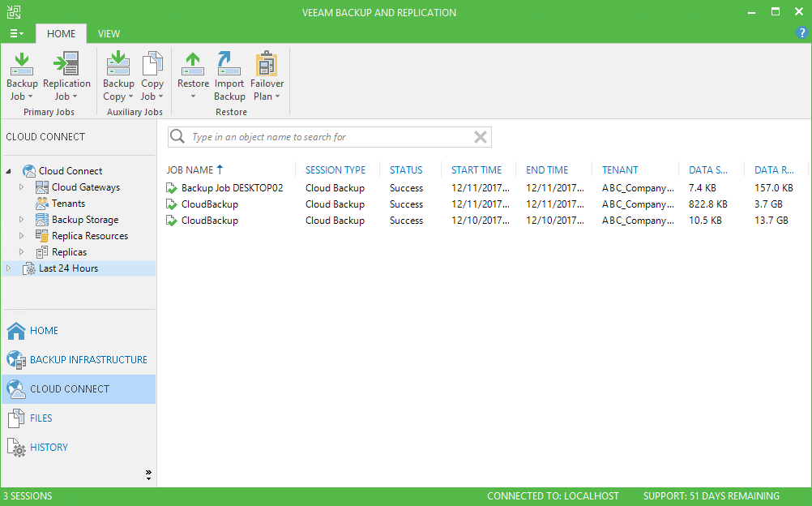Sort by SESSION TYPE column header
Screen dimensions: 812x506
click(335, 169)
